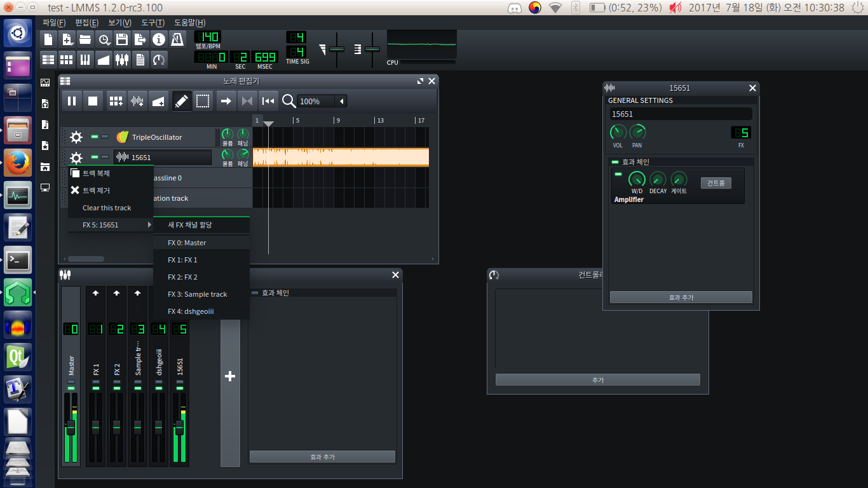The image size is (868, 488).
Task: Toggle loop points in Song Editor
Action: (x=247, y=100)
